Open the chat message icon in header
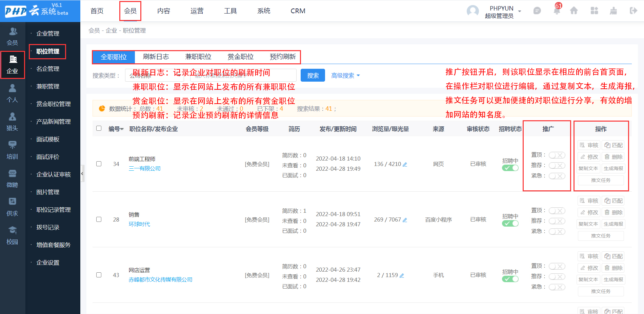 [537, 11]
